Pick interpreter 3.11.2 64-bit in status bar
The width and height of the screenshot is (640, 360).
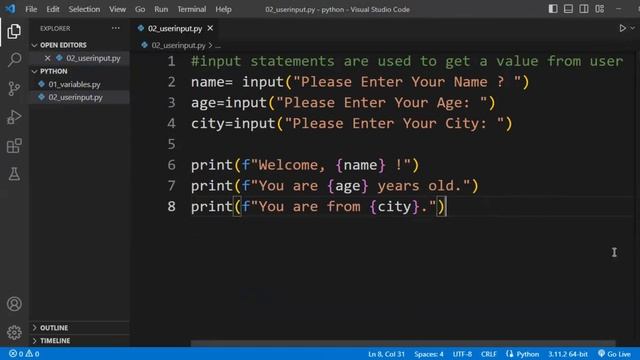click(x=568, y=354)
